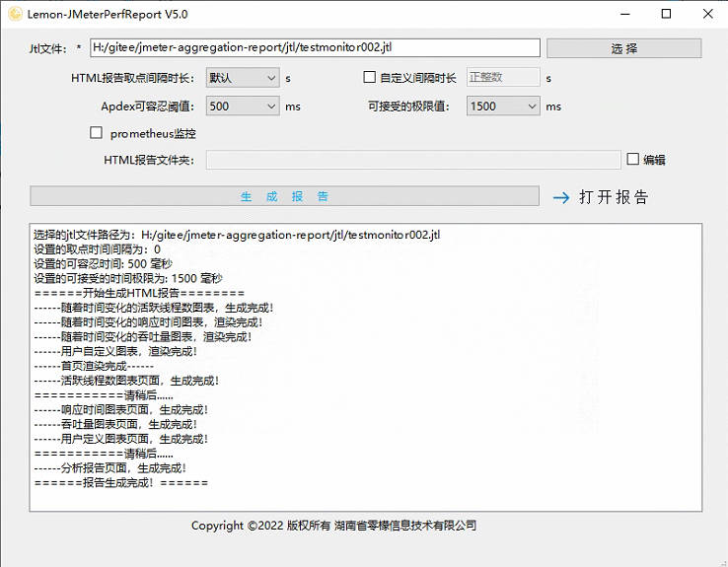Image resolution: width=728 pixels, height=567 pixels.
Task: Close the Lemon-JMeterPerfReport window
Action: pos(707,14)
